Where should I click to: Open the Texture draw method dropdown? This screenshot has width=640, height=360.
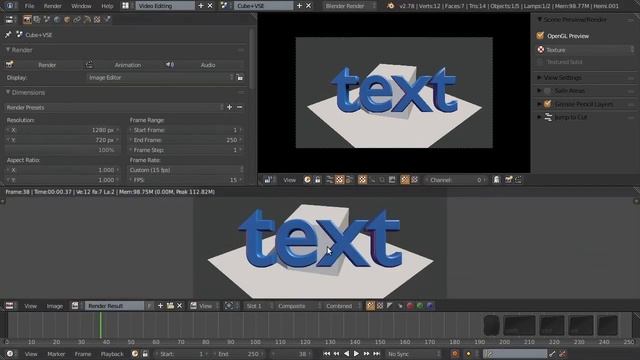[x=586, y=50]
